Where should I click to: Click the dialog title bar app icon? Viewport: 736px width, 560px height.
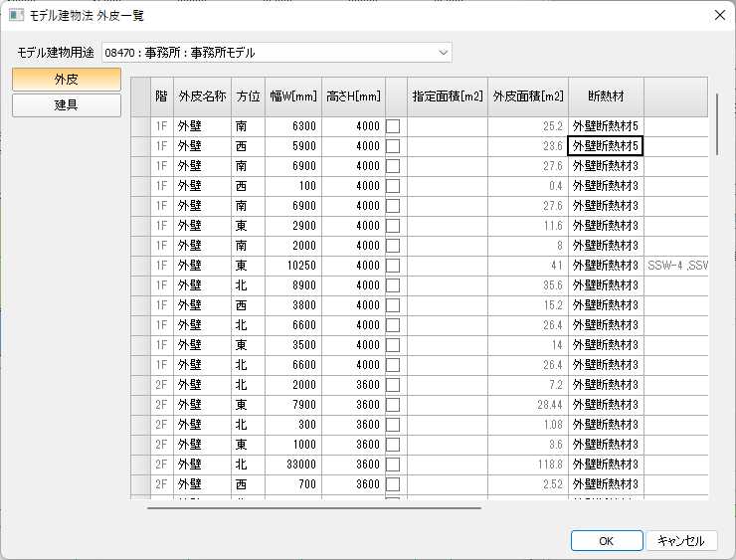click(16, 15)
